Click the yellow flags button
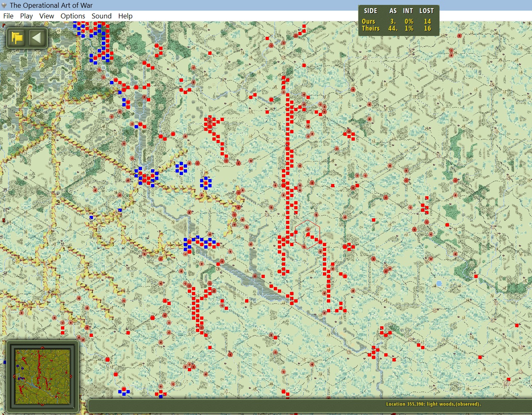 (17, 38)
